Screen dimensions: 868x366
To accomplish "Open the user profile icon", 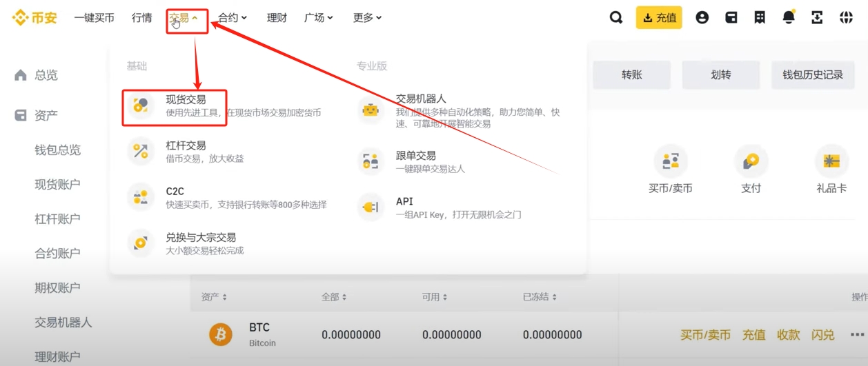I will coord(702,18).
